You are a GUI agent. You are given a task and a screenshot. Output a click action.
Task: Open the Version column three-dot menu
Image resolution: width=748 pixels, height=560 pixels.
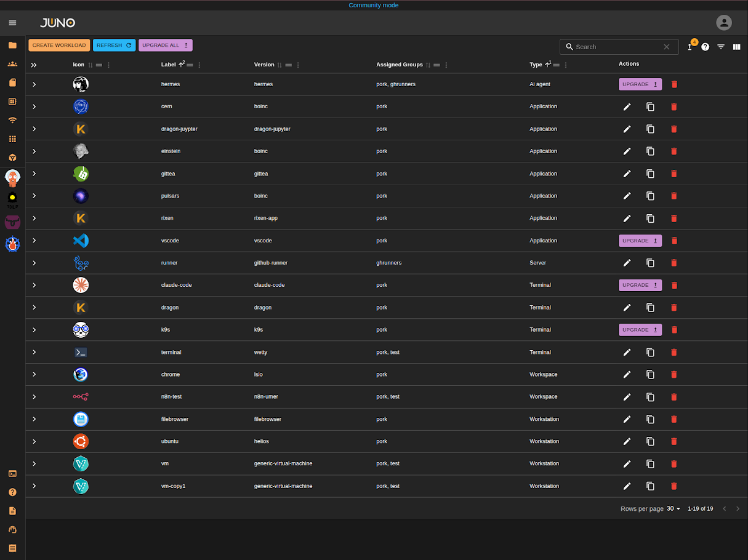pos(298,65)
